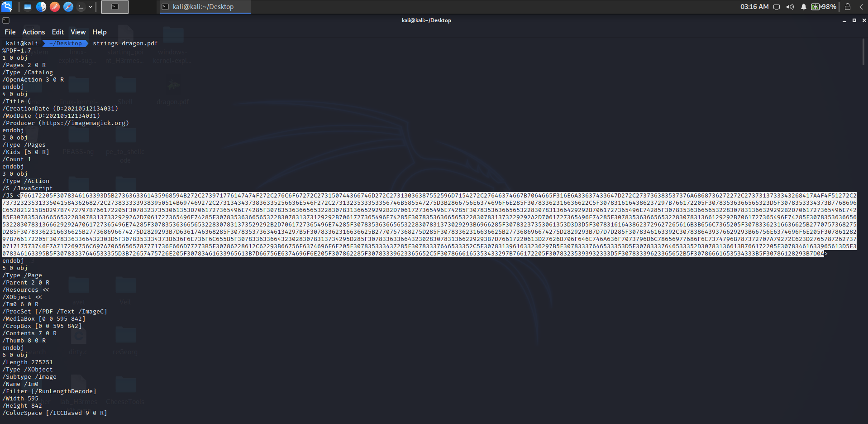Image resolution: width=868 pixels, height=424 pixels.
Task: Click the highlighted JavaScript hex string block
Action: (430, 224)
